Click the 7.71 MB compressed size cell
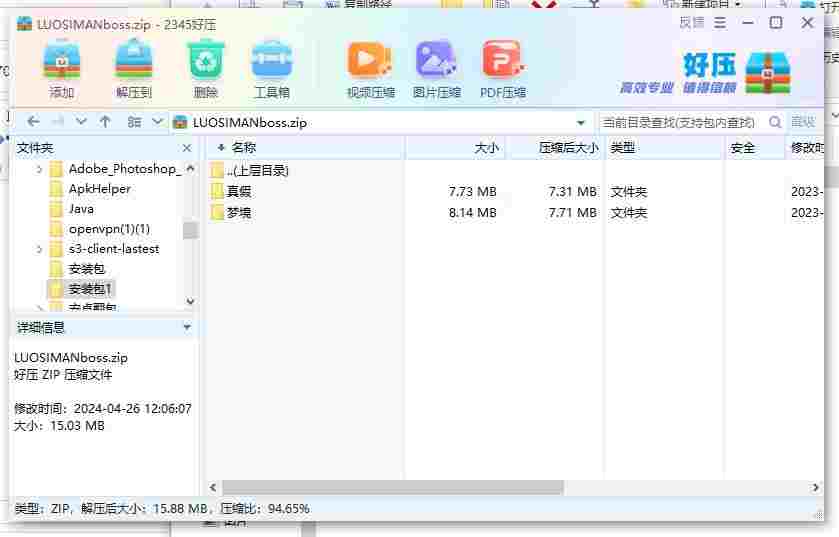Viewport: 839px width, 537px height. point(573,213)
